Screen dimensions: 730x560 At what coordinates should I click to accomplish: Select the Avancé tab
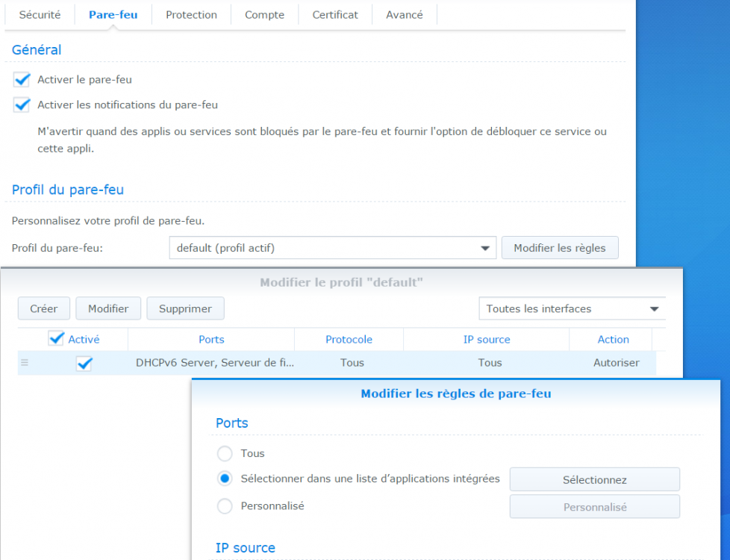[x=405, y=15]
